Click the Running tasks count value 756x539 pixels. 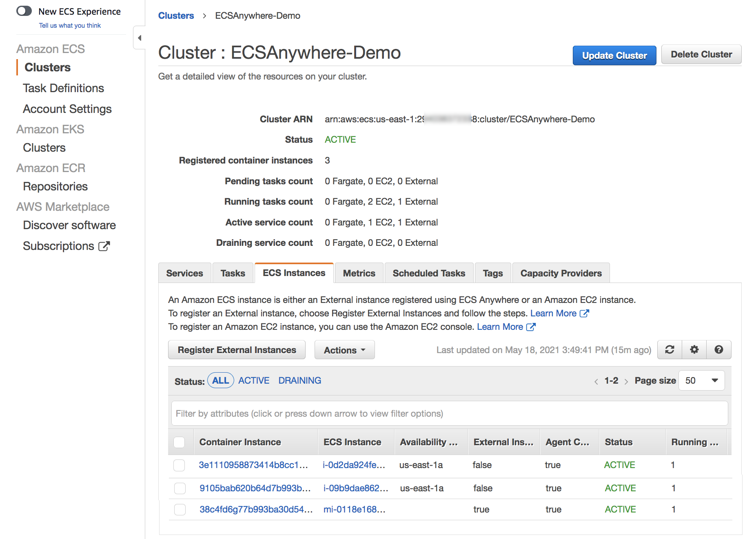381,202
